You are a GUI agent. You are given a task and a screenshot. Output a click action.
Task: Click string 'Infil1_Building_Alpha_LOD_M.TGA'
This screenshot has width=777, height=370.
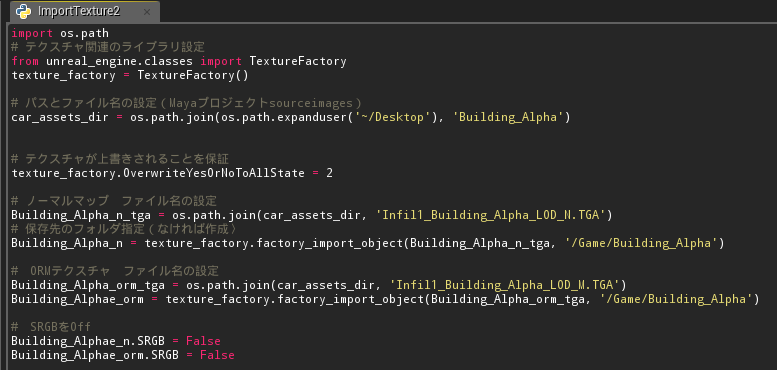pos(505,285)
